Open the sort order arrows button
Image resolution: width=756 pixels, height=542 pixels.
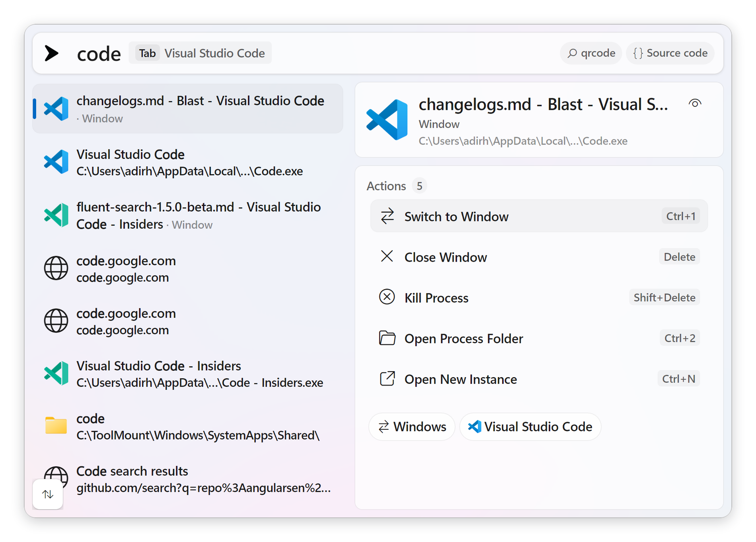tap(48, 494)
